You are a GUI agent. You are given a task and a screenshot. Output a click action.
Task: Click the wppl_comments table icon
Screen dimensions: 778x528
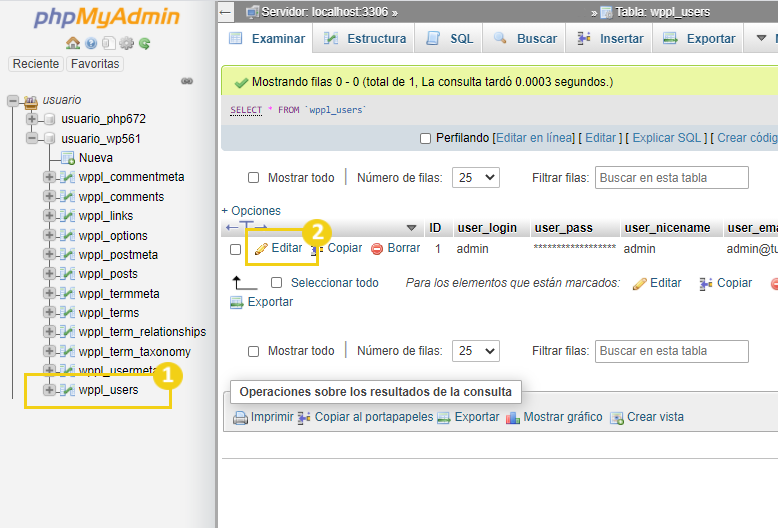[x=67, y=197]
